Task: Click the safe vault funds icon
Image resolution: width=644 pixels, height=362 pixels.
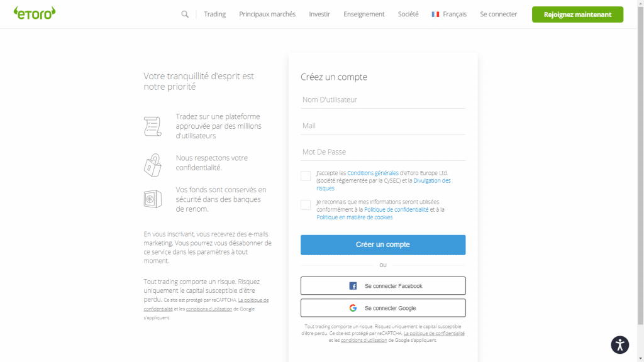Action: pyautogui.click(x=152, y=199)
